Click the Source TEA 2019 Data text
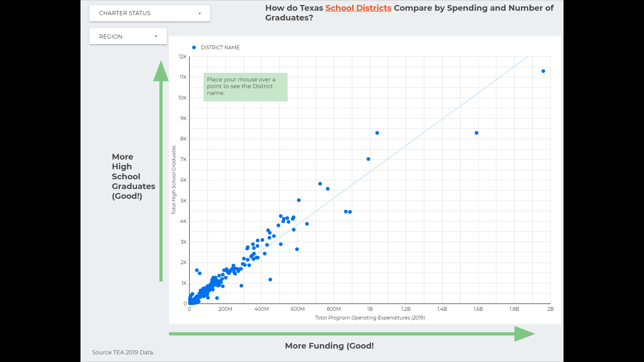The height and width of the screenshot is (362, 644). click(123, 352)
